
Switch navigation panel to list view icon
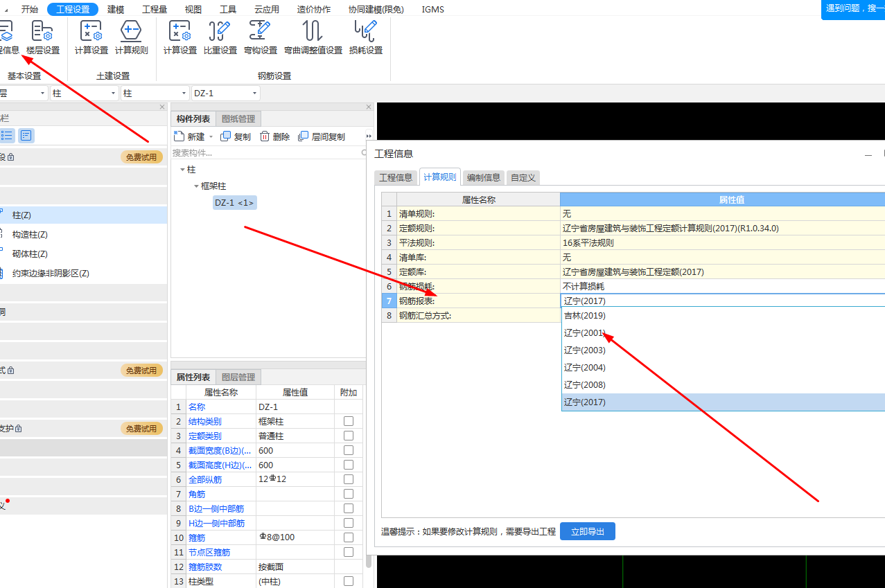7,135
